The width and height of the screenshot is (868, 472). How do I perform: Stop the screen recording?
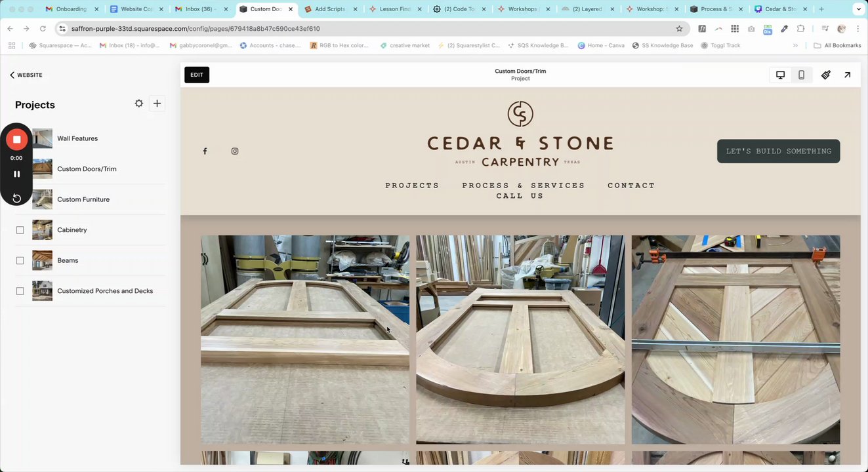(x=17, y=139)
